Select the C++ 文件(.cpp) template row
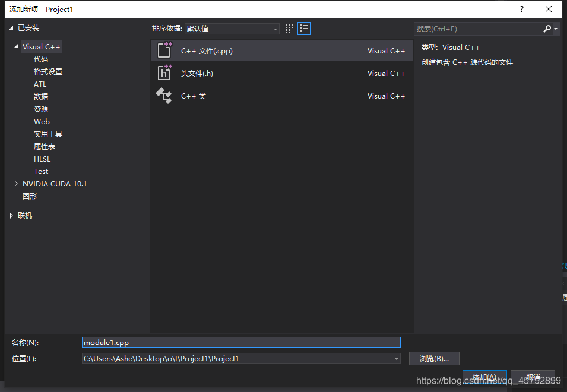This screenshot has width=567, height=392. click(281, 50)
